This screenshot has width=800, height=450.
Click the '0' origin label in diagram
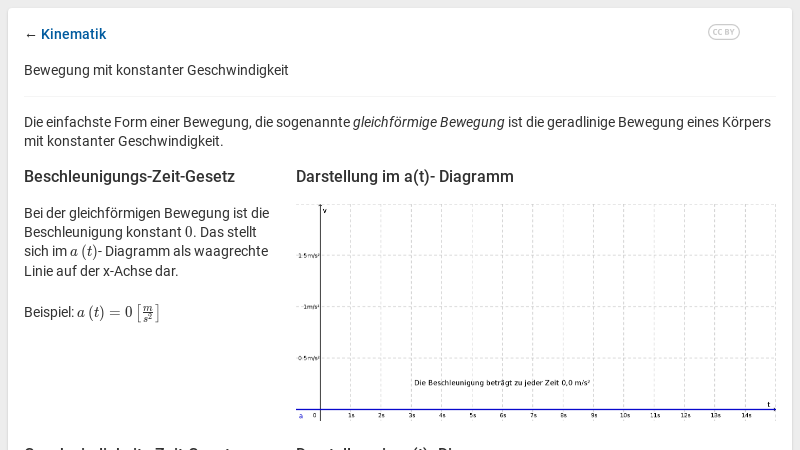tap(314, 415)
